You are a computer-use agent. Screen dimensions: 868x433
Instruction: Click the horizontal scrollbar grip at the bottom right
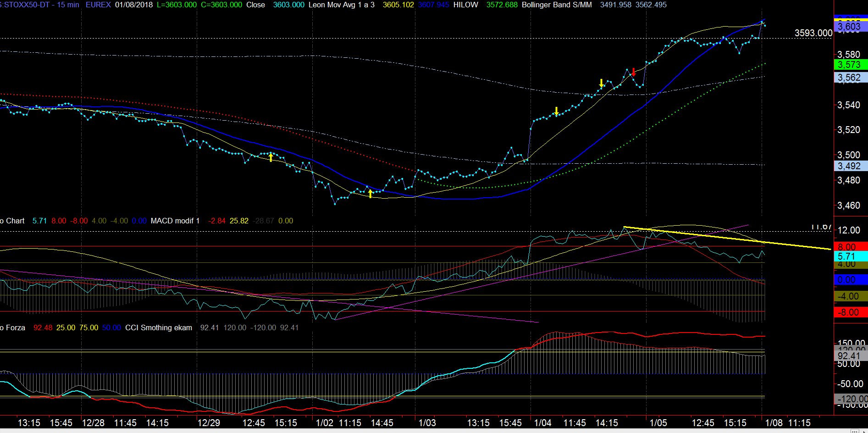point(855,431)
